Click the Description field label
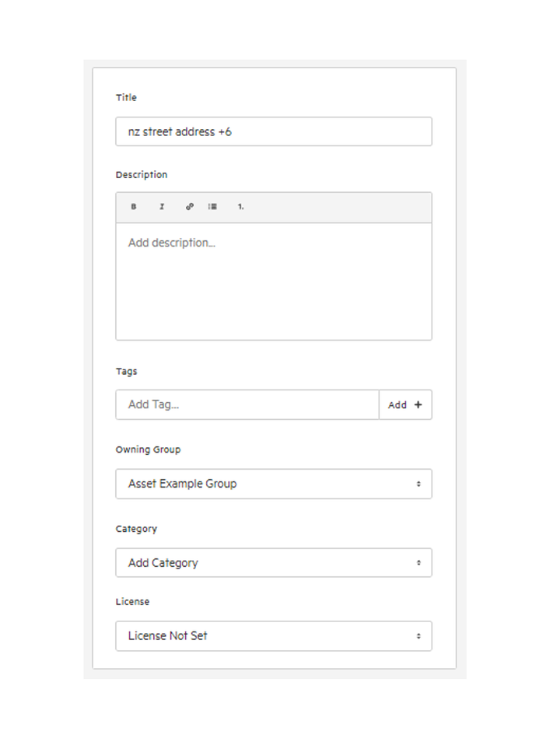The image size is (560, 738). point(142,175)
